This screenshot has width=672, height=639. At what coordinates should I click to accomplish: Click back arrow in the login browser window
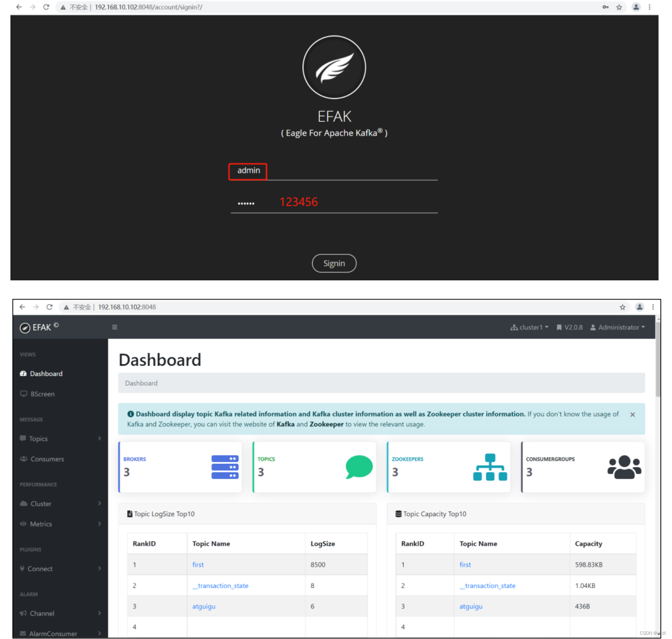[19, 7]
